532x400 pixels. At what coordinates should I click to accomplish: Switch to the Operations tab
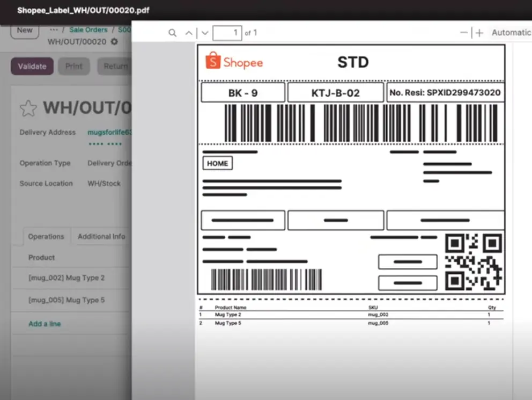[46, 236]
